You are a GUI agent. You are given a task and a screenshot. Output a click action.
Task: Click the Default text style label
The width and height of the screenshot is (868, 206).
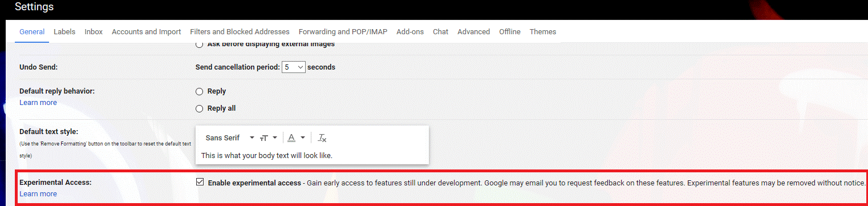tap(48, 132)
